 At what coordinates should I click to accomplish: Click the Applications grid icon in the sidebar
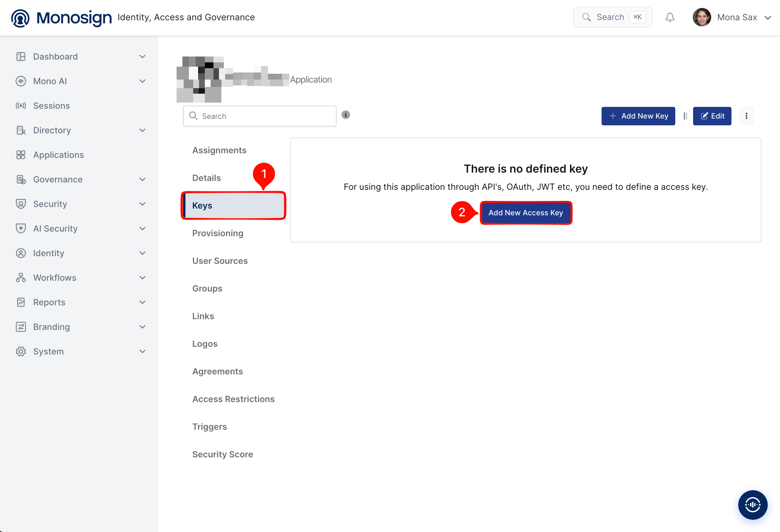tap(21, 155)
